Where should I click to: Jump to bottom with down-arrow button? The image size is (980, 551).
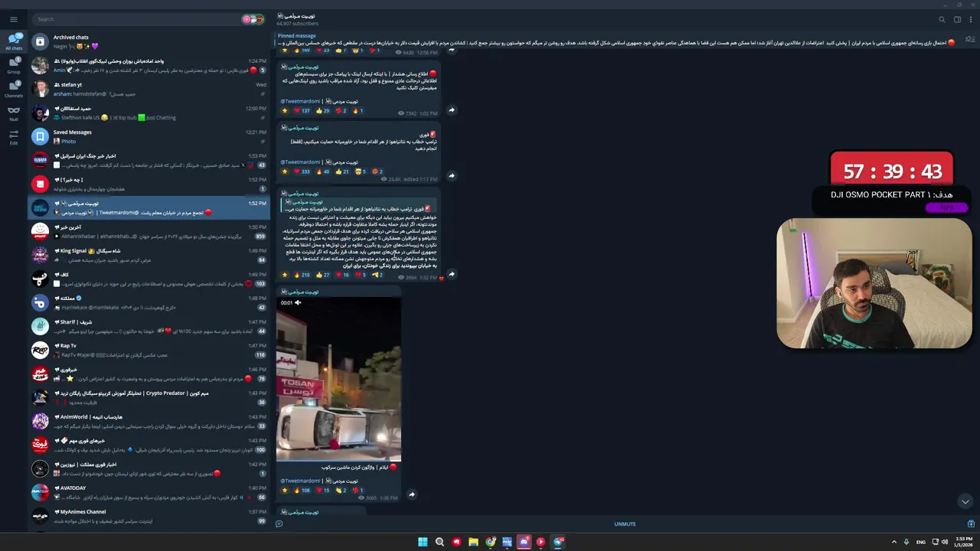coord(965,501)
